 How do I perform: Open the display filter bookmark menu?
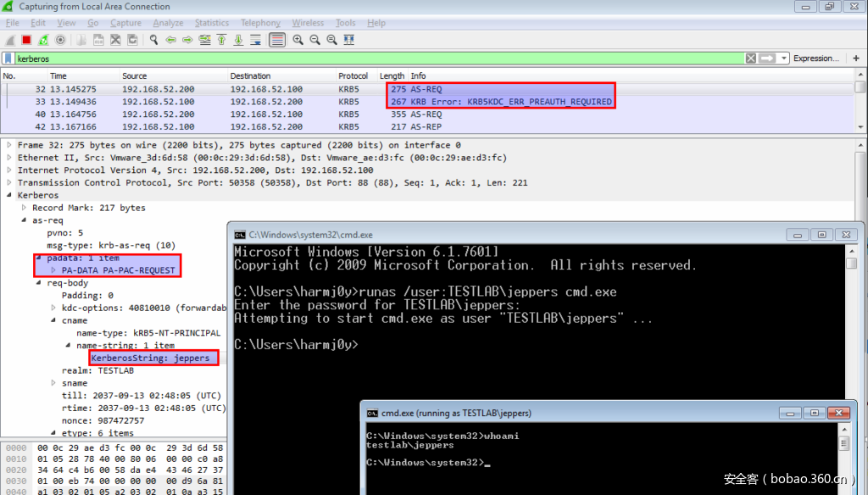(8, 58)
